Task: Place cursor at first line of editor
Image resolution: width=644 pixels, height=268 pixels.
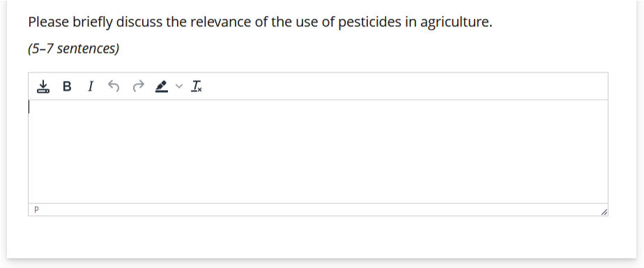Action: (318, 107)
